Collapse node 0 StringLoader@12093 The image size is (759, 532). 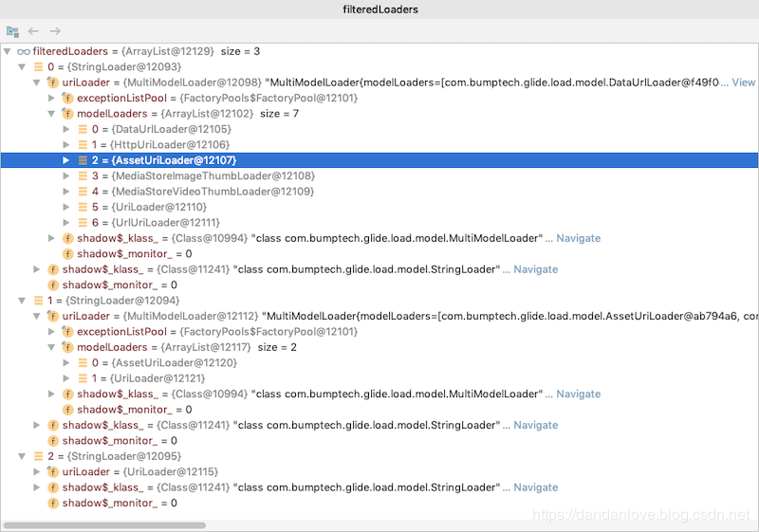click(x=22, y=66)
